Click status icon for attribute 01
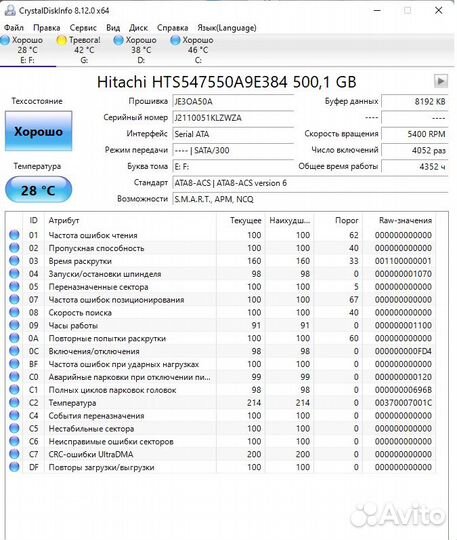Screen dimensions: 457x540 (x=14, y=235)
